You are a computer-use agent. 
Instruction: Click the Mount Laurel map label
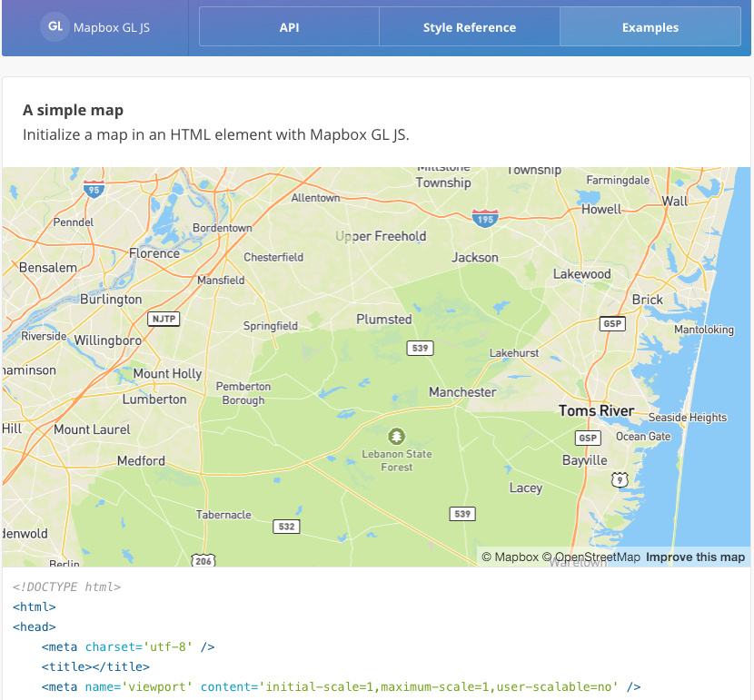tap(92, 429)
